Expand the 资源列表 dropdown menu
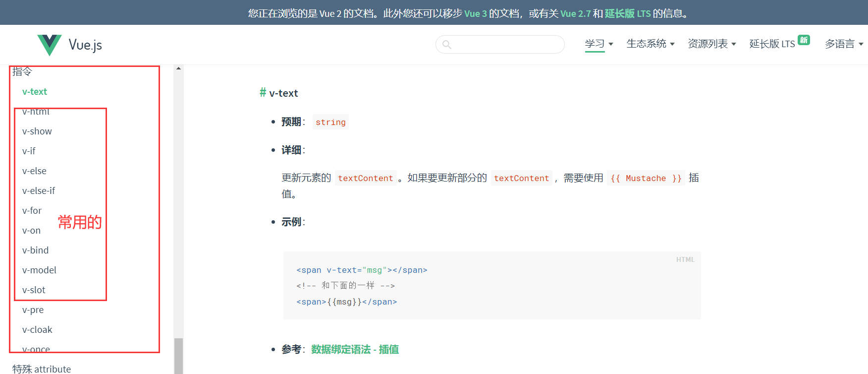This screenshot has height=374, width=868. [x=712, y=44]
